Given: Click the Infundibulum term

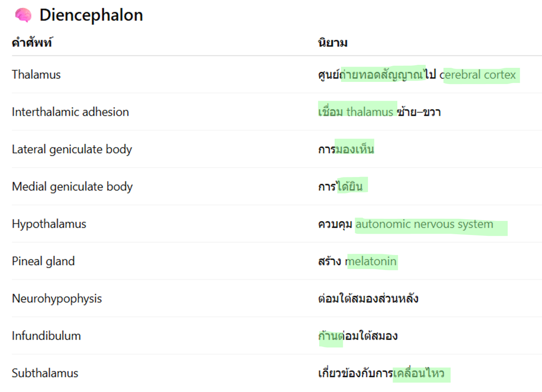Looking at the screenshot, I should pos(46,336).
